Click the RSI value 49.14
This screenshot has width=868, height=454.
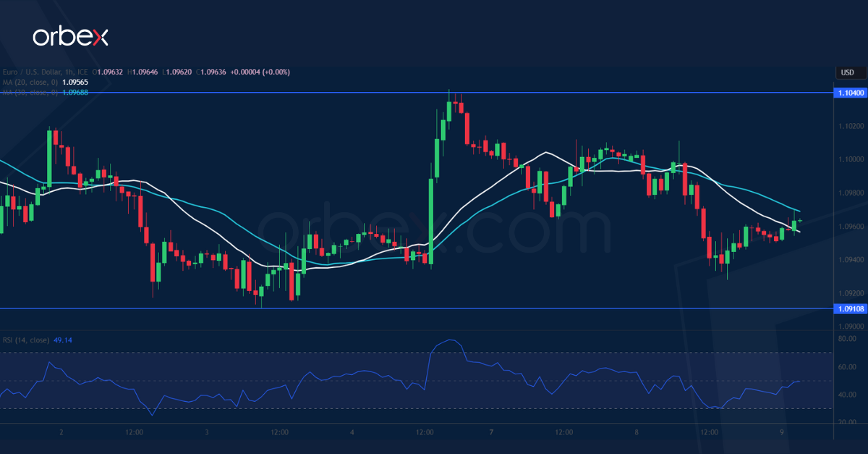point(62,340)
